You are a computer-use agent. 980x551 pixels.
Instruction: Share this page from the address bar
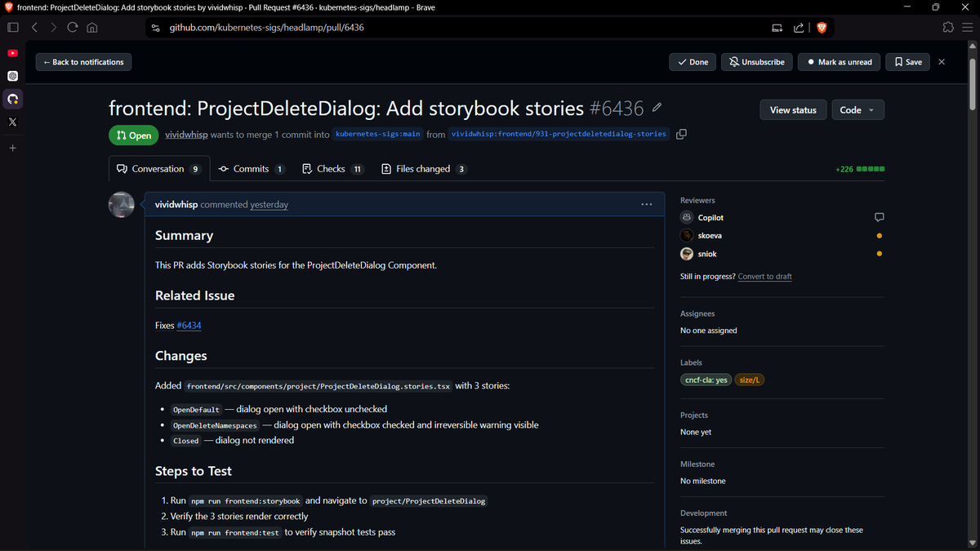tap(799, 28)
